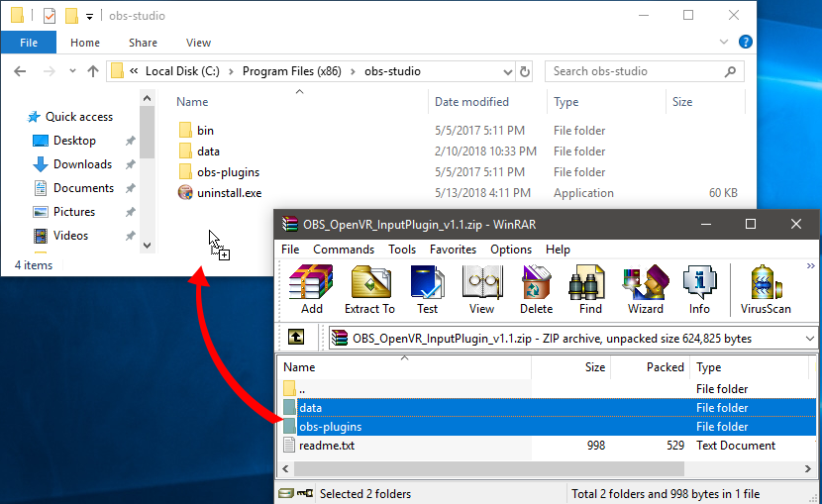The image size is (822, 504).
Task: Click the Test archive icon
Action: pyautogui.click(x=427, y=289)
